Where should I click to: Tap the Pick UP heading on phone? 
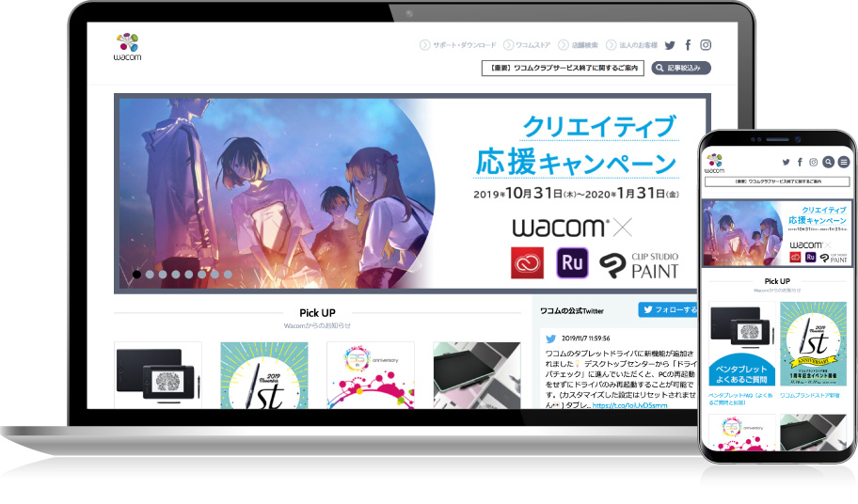tap(777, 281)
